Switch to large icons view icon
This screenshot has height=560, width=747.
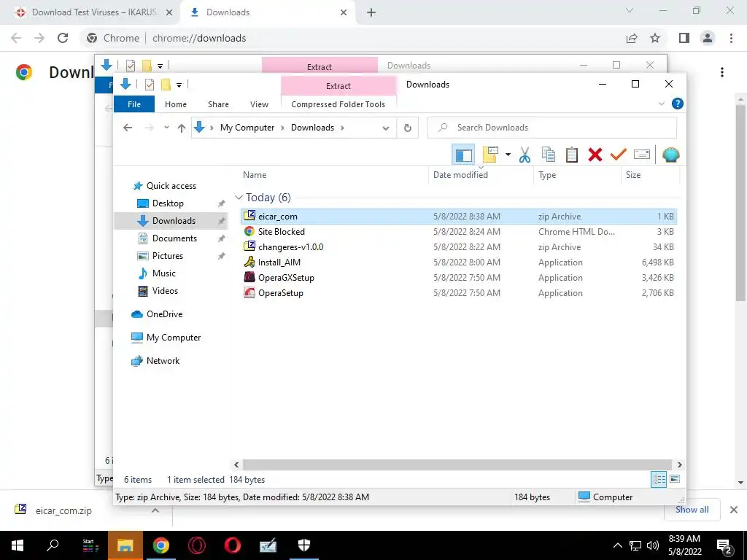[x=675, y=479]
